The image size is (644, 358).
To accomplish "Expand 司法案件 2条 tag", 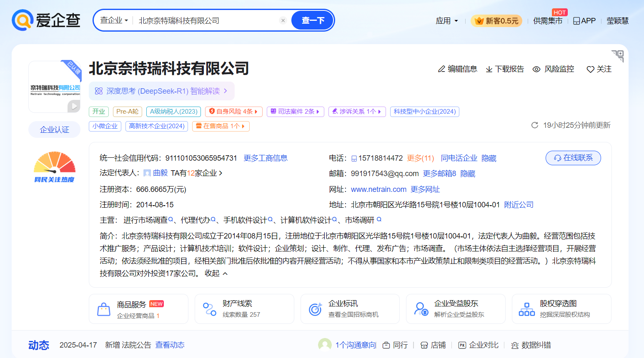I will pos(295,112).
